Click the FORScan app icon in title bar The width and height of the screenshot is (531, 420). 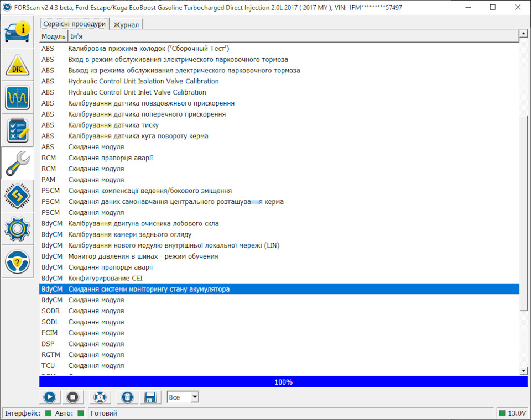point(7,7)
